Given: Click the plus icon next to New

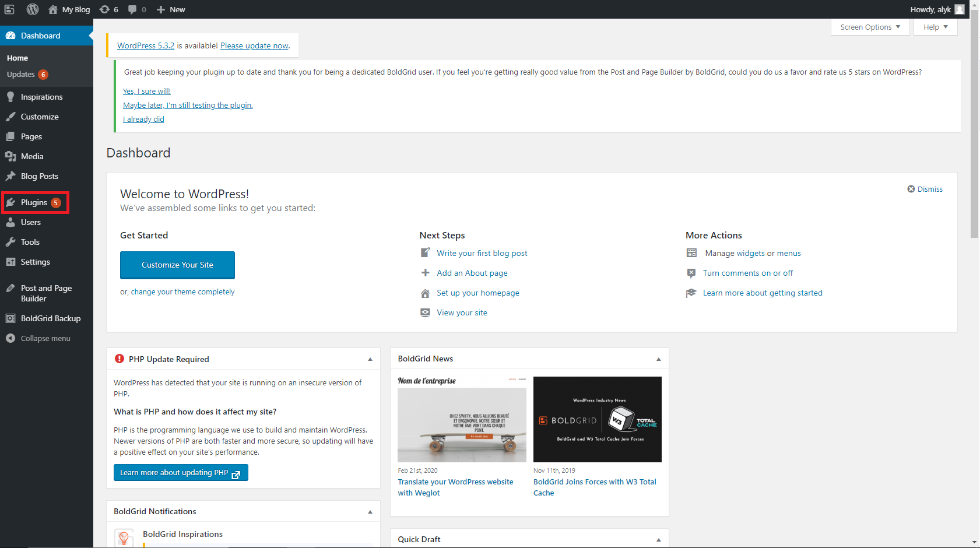Looking at the screenshot, I should click(x=161, y=9).
